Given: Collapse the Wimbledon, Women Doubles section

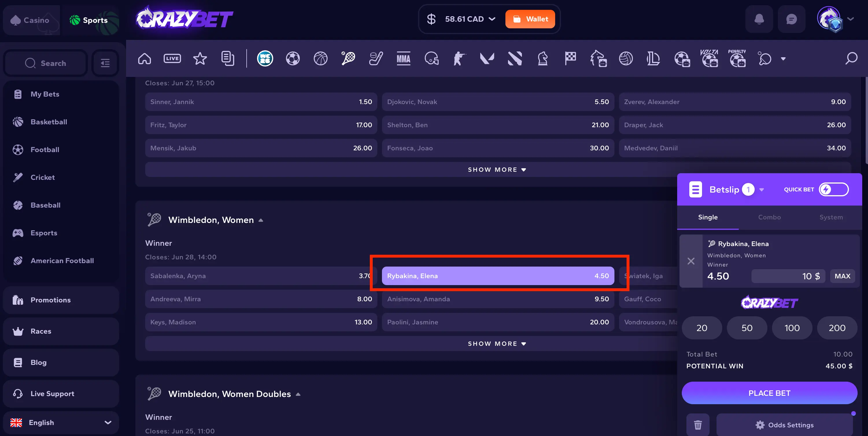Looking at the screenshot, I should coord(298,394).
